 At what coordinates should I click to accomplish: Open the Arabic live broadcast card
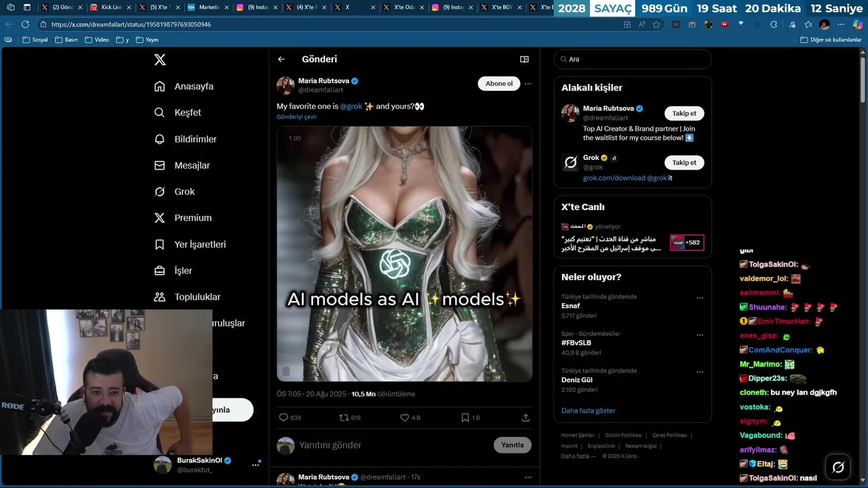tap(633, 239)
